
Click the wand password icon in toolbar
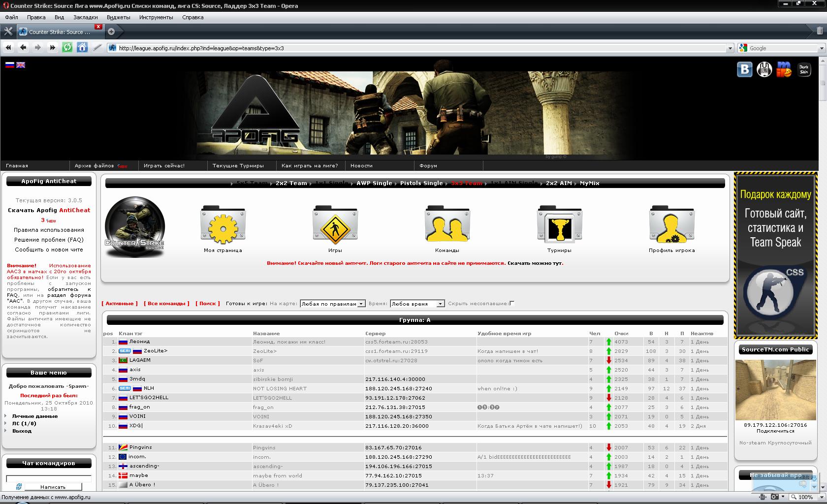[x=97, y=47]
